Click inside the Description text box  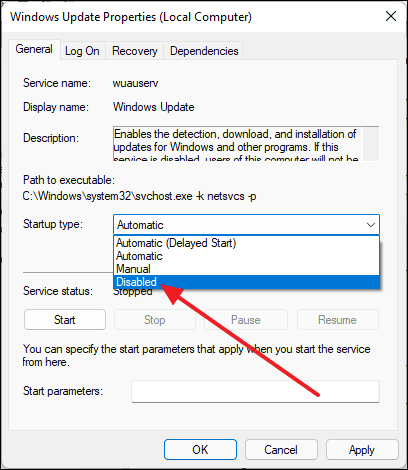pyautogui.click(x=238, y=144)
